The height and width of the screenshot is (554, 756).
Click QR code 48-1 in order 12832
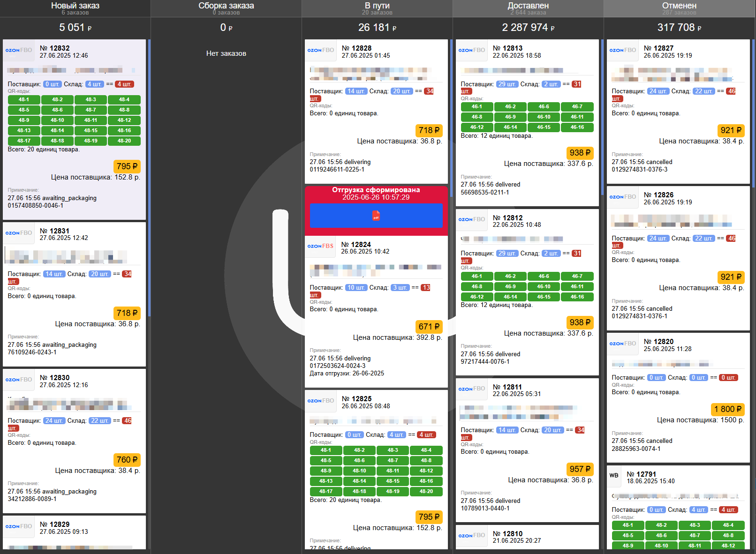tap(24, 99)
